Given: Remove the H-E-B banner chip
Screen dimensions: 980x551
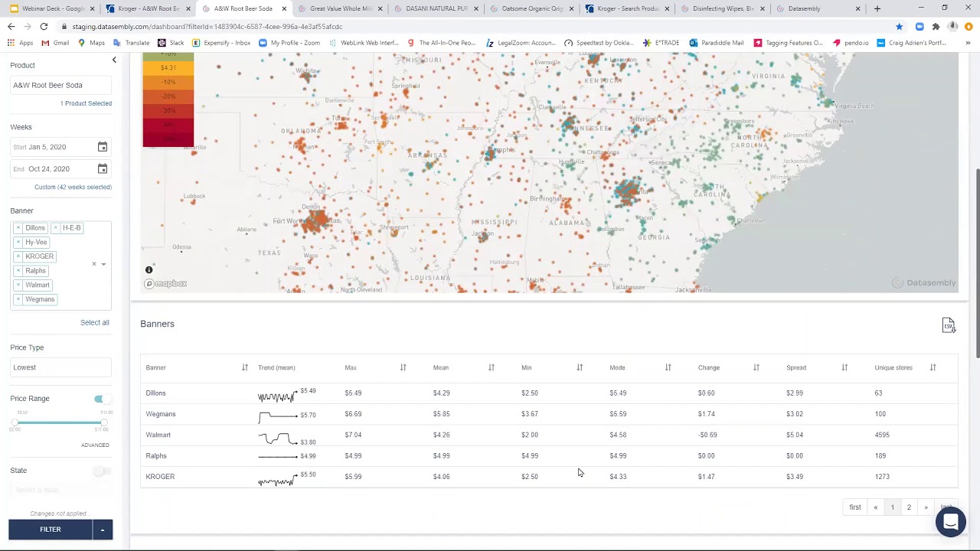Looking at the screenshot, I should pyautogui.click(x=56, y=228).
